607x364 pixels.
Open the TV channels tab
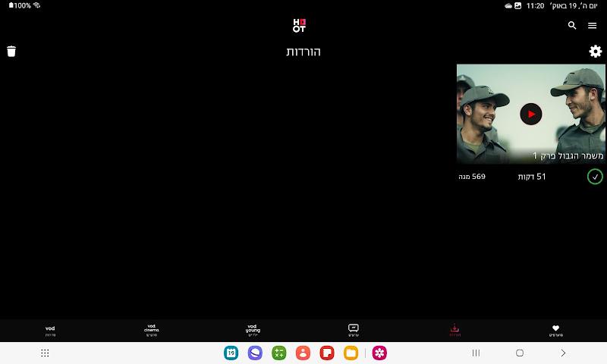pyautogui.click(x=354, y=331)
